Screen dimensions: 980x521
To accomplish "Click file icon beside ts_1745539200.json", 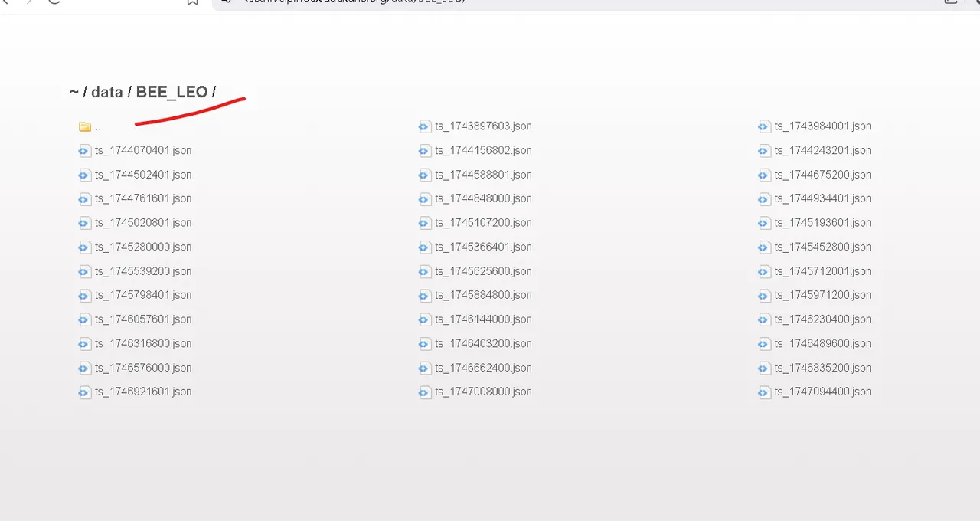I will coord(84,272).
